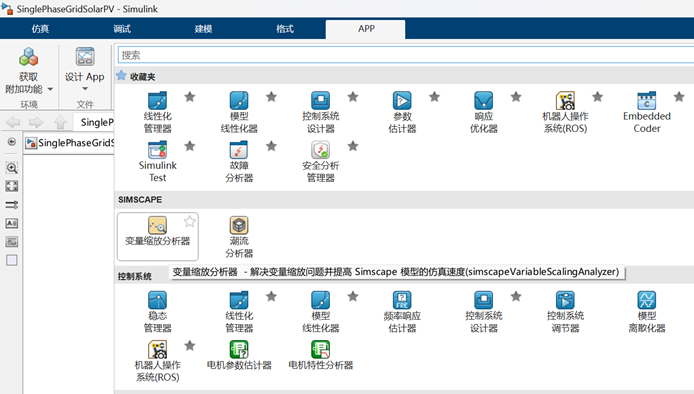Unfavorite 响应优化器 via its star
This screenshot has width=694, height=394.
(516, 97)
